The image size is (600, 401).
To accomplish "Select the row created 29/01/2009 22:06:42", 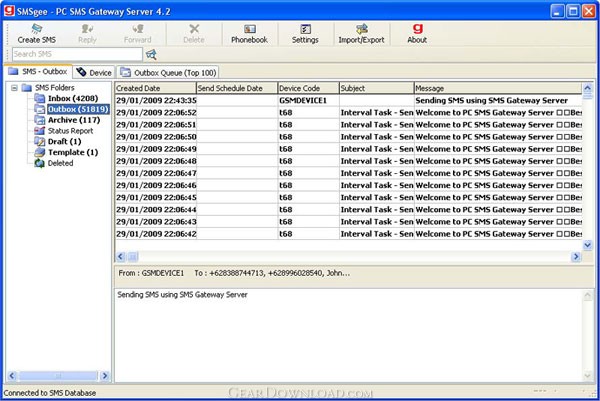I will [x=348, y=233].
